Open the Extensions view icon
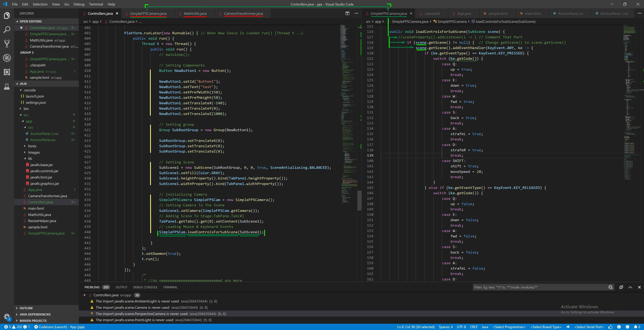 click(x=7, y=72)
